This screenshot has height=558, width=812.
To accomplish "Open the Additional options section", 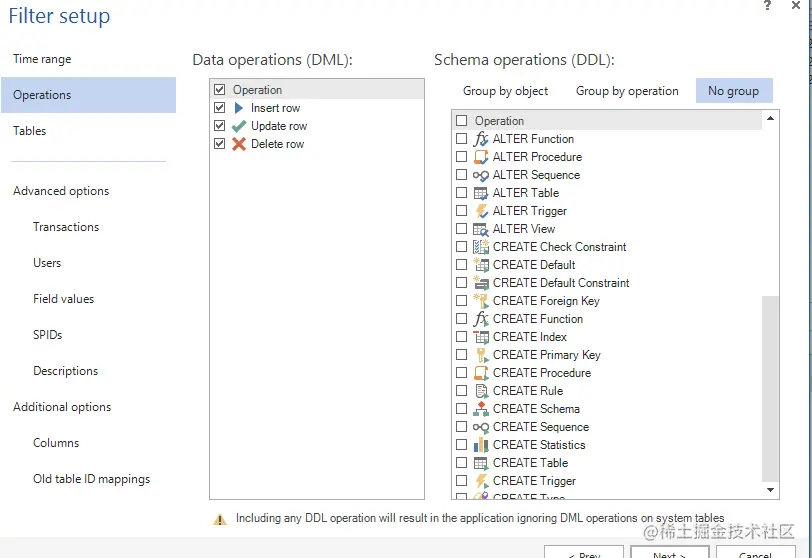I will (x=62, y=407).
